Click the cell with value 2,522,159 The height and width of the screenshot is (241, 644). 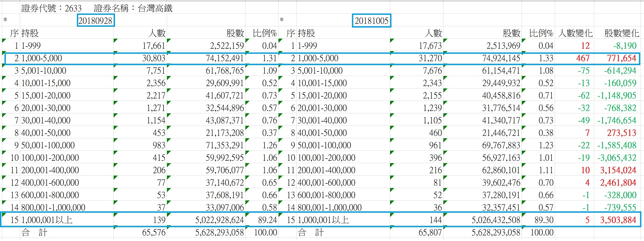(227, 46)
